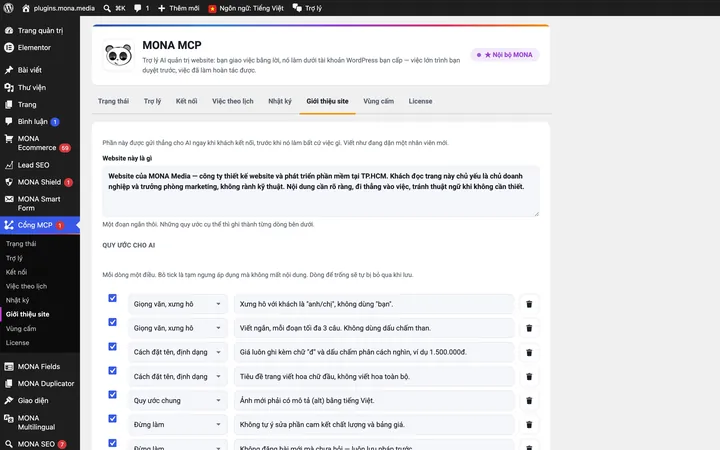Open category dropdown for the "Giá luôn ghi kèm" rule

[x=178, y=352]
